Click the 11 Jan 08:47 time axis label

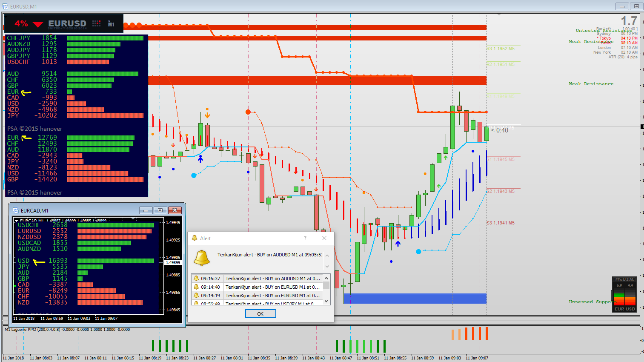click(x=341, y=358)
